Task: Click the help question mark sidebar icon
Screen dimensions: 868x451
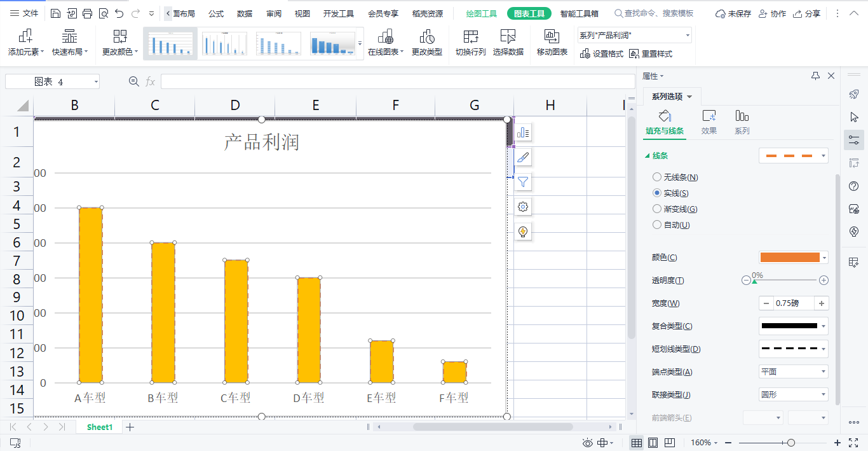Action: pos(854,186)
